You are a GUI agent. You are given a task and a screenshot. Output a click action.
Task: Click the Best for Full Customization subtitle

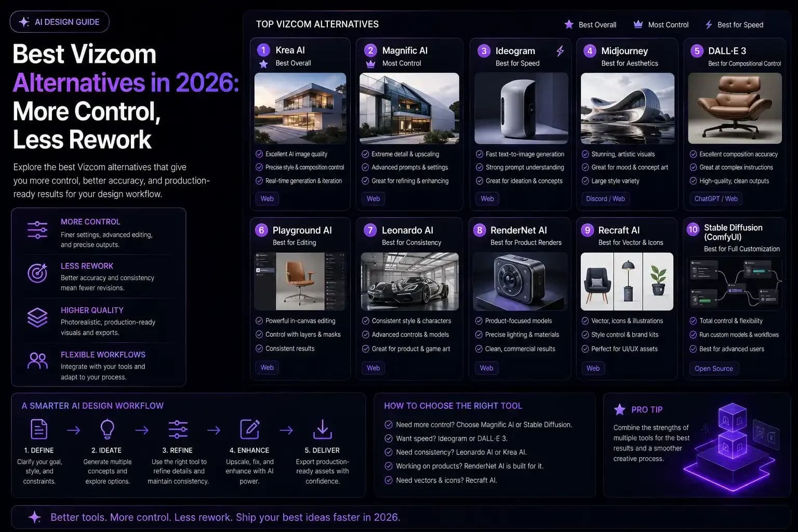click(742, 249)
